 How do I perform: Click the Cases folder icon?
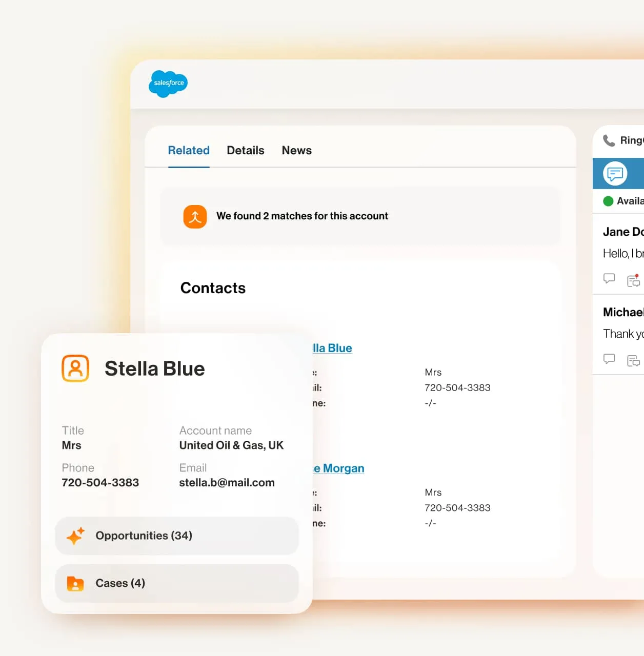point(75,583)
